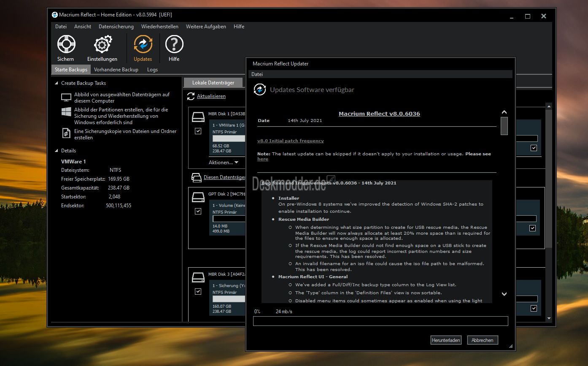The width and height of the screenshot is (588, 366).
Task: Select the Lokale Datenträger tab
Action: 213,83
